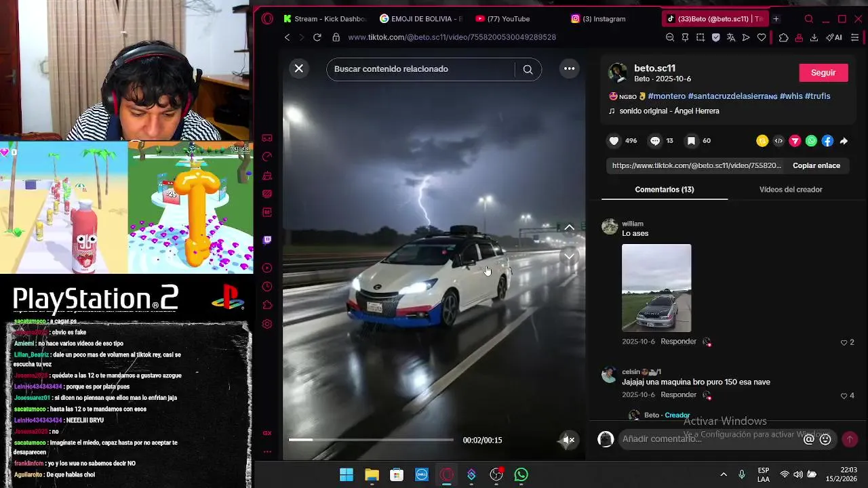Select the Comentarios (13) tab
Image resolution: width=868 pixels, height=488 pixels.
(664, 190)
